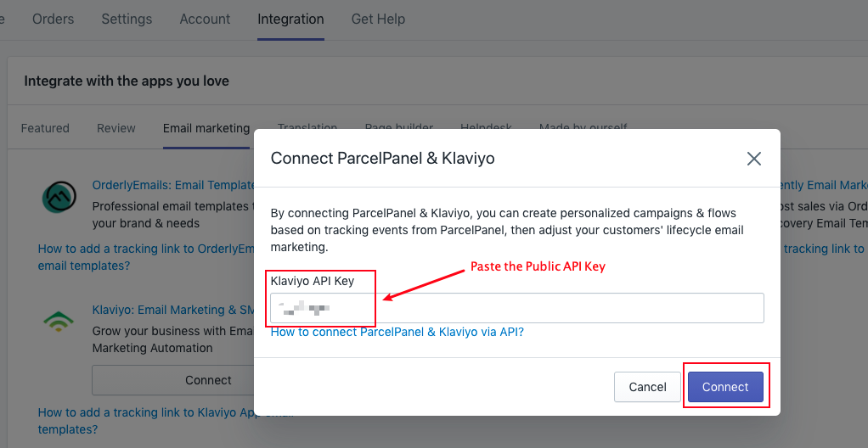
Task: Focus the Klaviyo API Key field
Action: [517, 308]
